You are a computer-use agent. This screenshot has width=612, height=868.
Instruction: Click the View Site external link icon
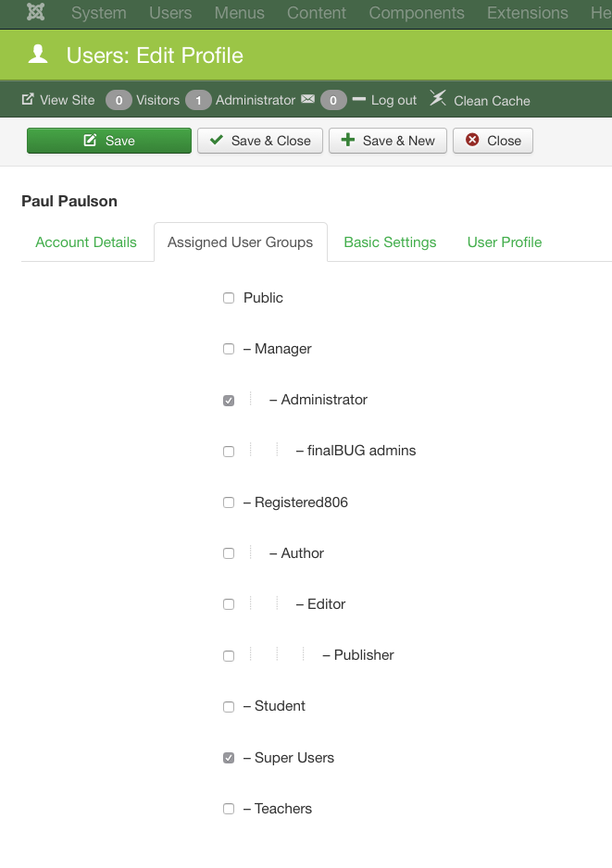(x=28, y=99)
